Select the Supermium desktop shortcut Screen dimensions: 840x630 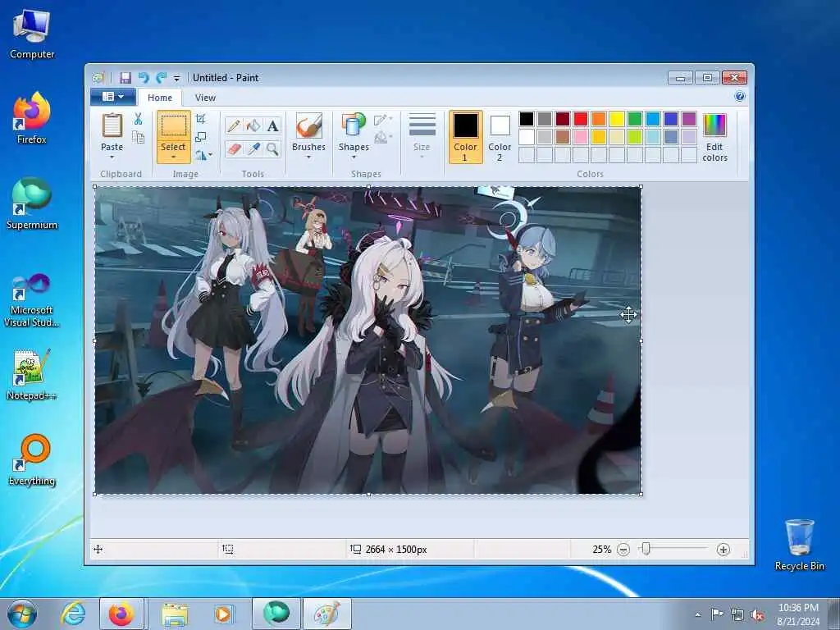(x=32, y=203)
